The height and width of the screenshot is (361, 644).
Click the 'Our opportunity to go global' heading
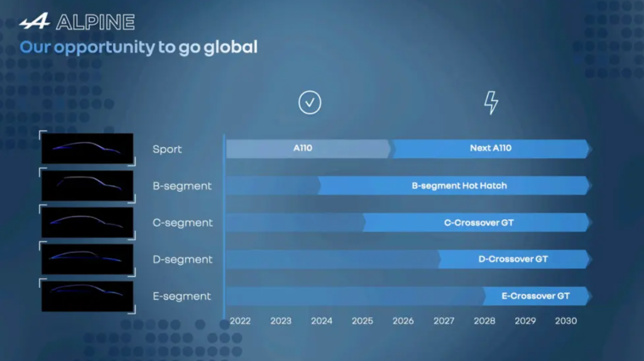(139, 47)
